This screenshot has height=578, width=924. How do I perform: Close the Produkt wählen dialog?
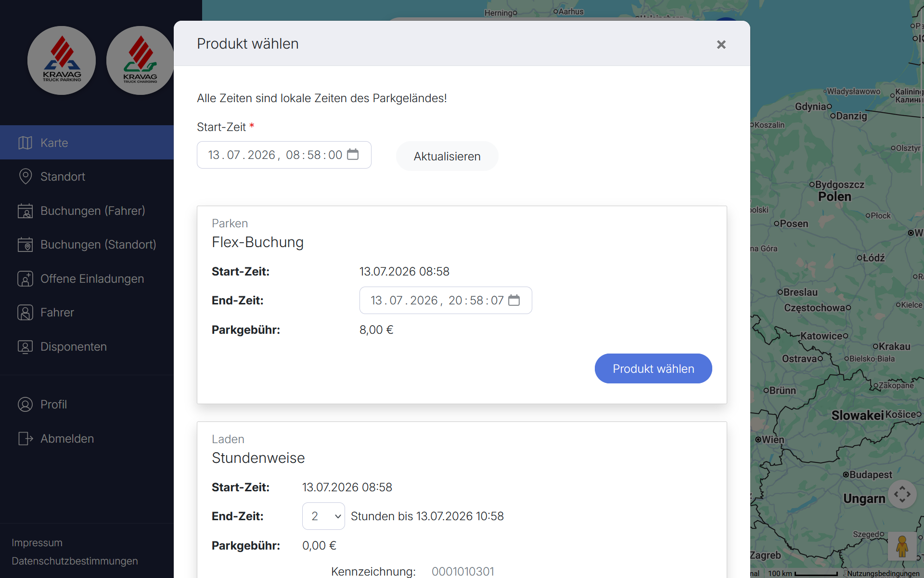pyautogui.click(x=721, y=44)
